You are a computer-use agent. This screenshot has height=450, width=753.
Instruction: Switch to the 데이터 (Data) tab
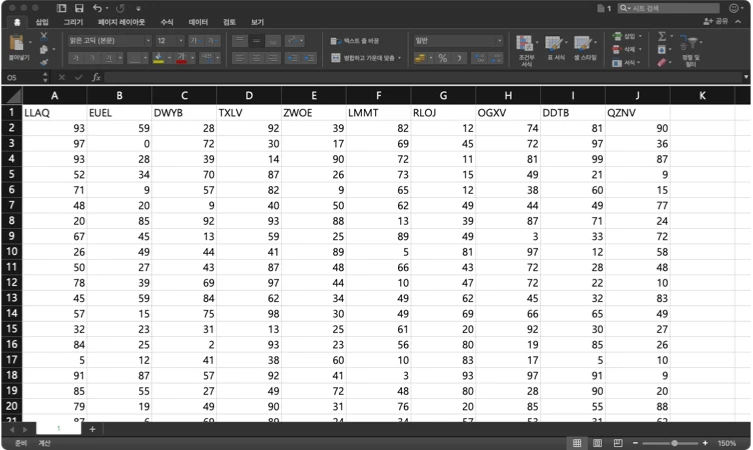pos(198,21)
